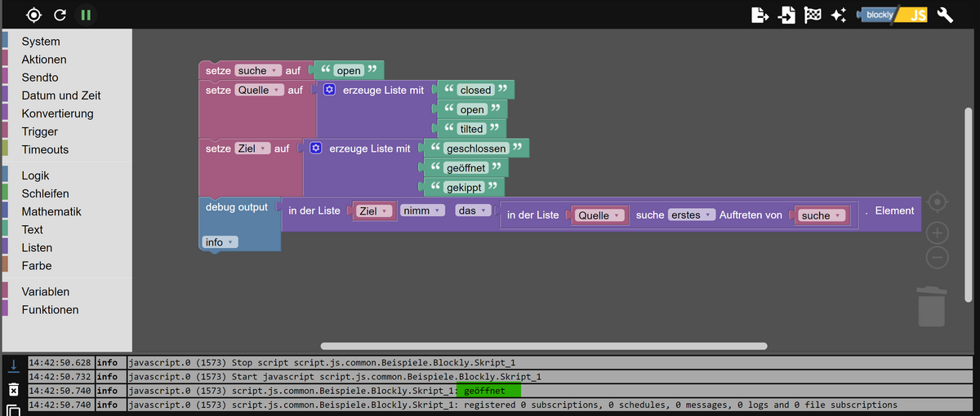Open the Sendto block category
Image resolution: width=980 pixels, height=416 pixels.
40,77
